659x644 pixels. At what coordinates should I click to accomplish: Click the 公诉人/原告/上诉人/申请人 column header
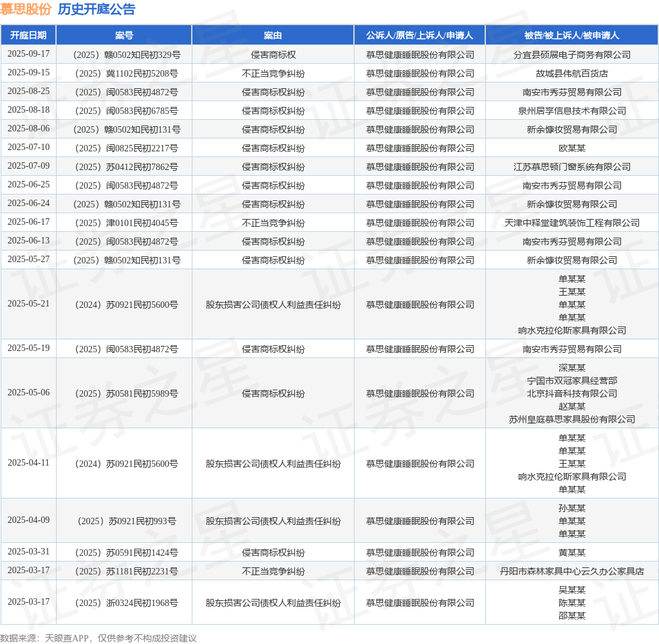coord(420,35)
